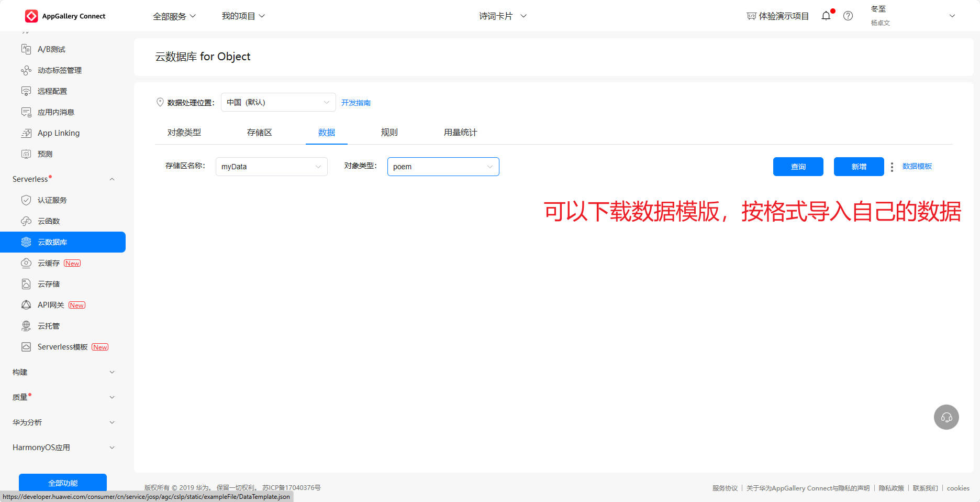Open the 联系我们 footer link
This screenshot has width=980, height=502.
(926, 488)
